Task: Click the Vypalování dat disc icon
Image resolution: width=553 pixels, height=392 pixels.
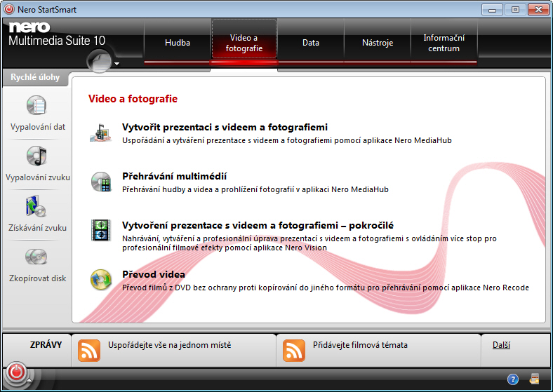Action: coord(36,106)
